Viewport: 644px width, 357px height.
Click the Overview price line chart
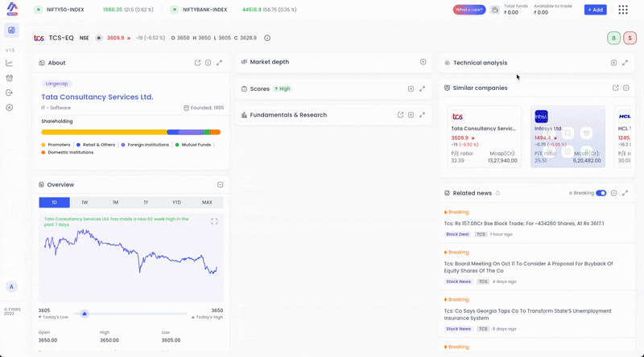(x=131, y=251)
